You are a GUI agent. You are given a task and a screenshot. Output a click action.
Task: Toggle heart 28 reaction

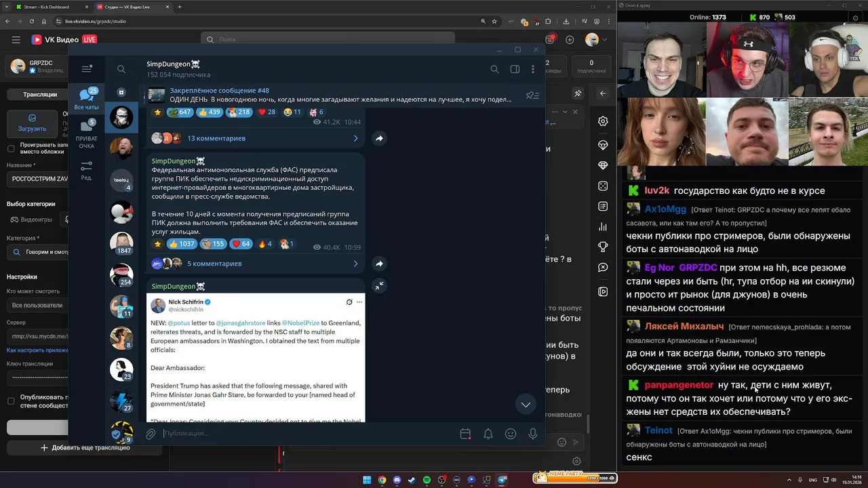[x=267, y=112]
